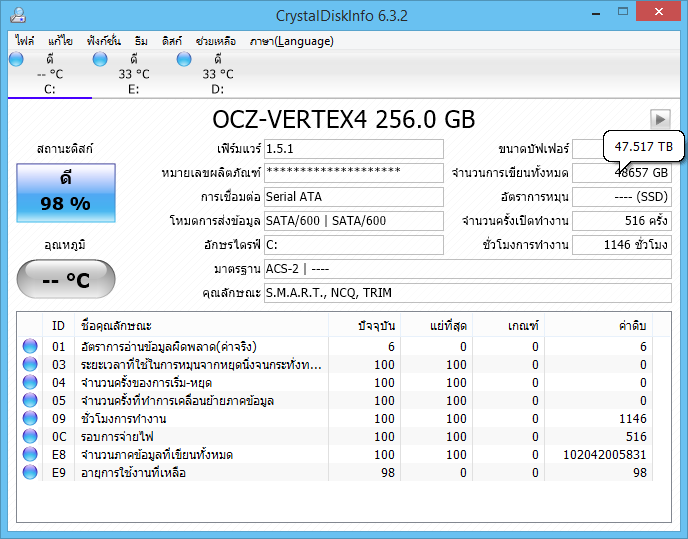Select row จำนวนครั้งที่ทำการเคลื่อนย้ายภาคข้อมูล

335,400
